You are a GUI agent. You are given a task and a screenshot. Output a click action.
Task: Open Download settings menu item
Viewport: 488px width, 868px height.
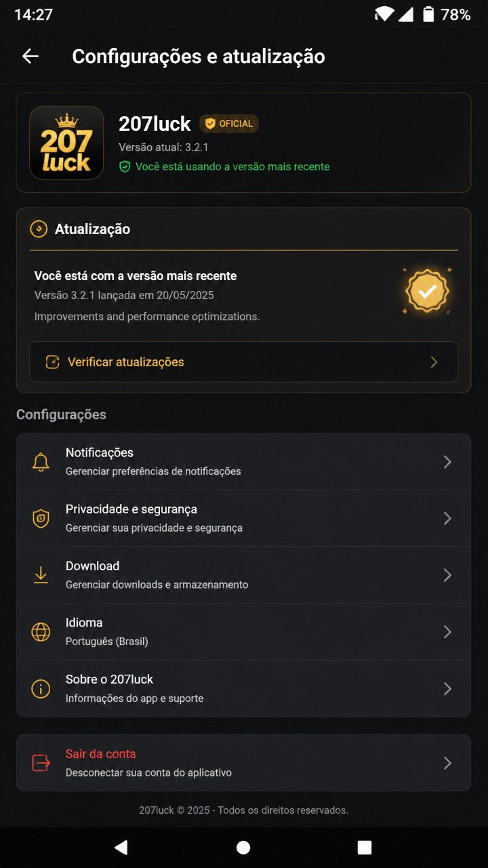coord(243,575)
